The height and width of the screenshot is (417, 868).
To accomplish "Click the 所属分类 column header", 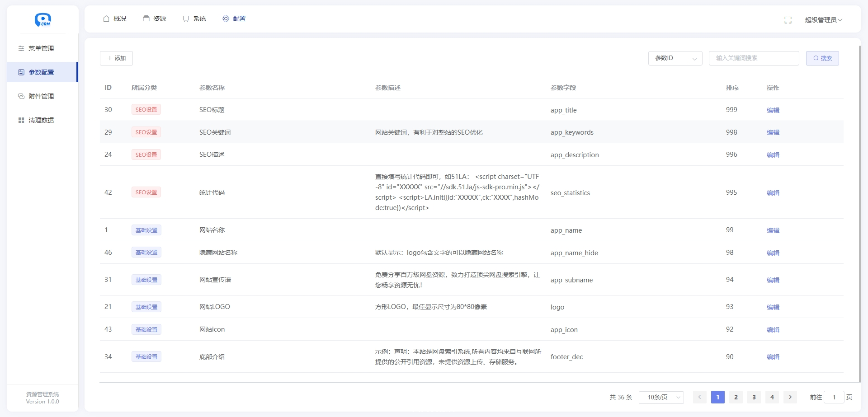I will [x=144, y=88].
